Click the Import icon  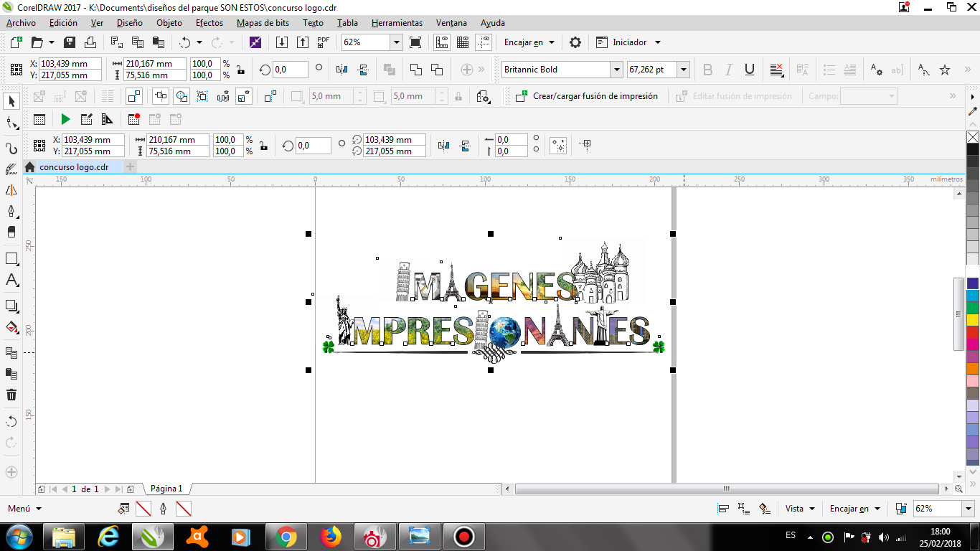(x=282, y=42)
